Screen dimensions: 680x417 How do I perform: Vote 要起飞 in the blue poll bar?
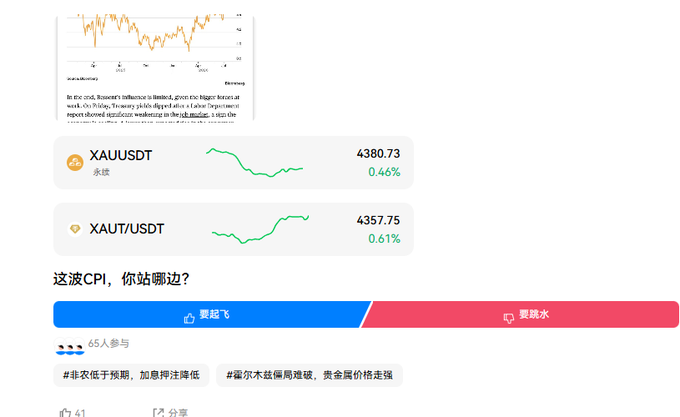[212, 314]
